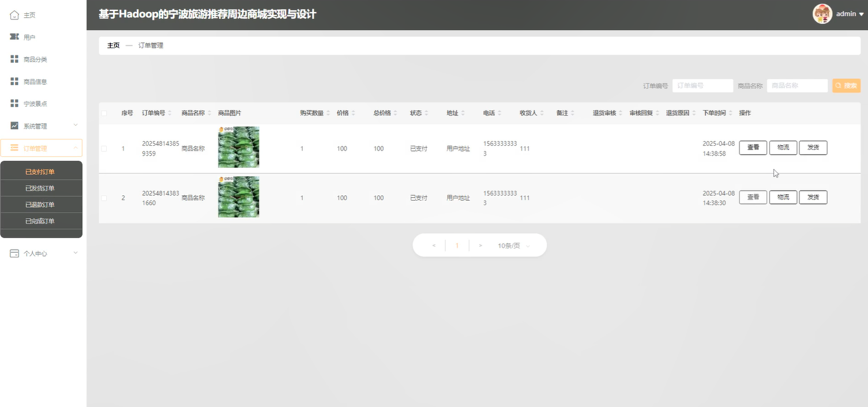Viewport: 868px width, 407px height.
Task: Sort by 收货人 column arrows
Action: (542, 113)
